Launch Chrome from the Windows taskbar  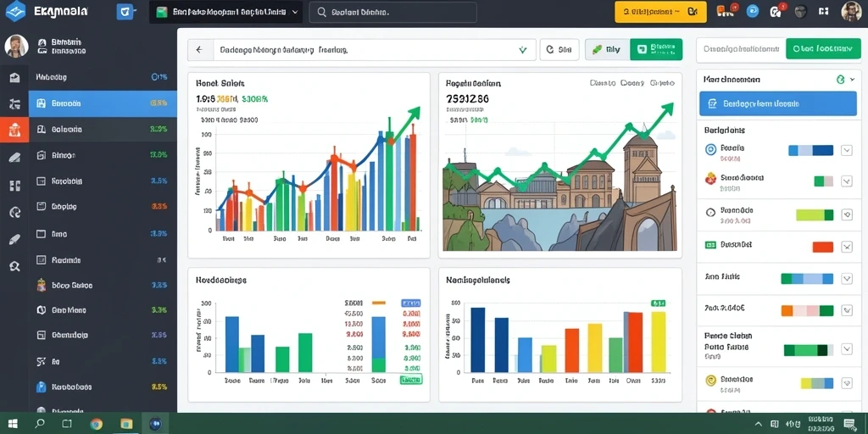tap(97, 424)
